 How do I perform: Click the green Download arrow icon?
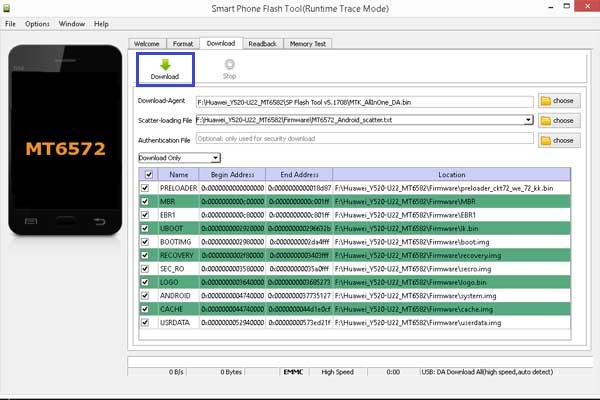coord(165,65)
